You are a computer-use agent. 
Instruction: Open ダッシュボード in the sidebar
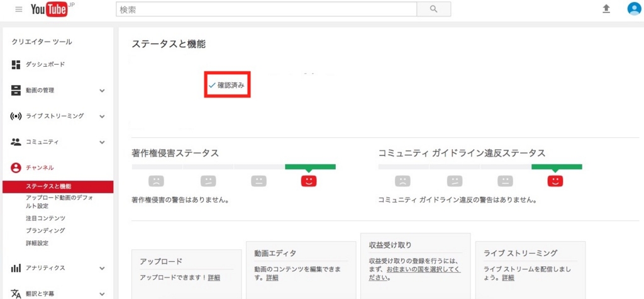coord(45,65)
